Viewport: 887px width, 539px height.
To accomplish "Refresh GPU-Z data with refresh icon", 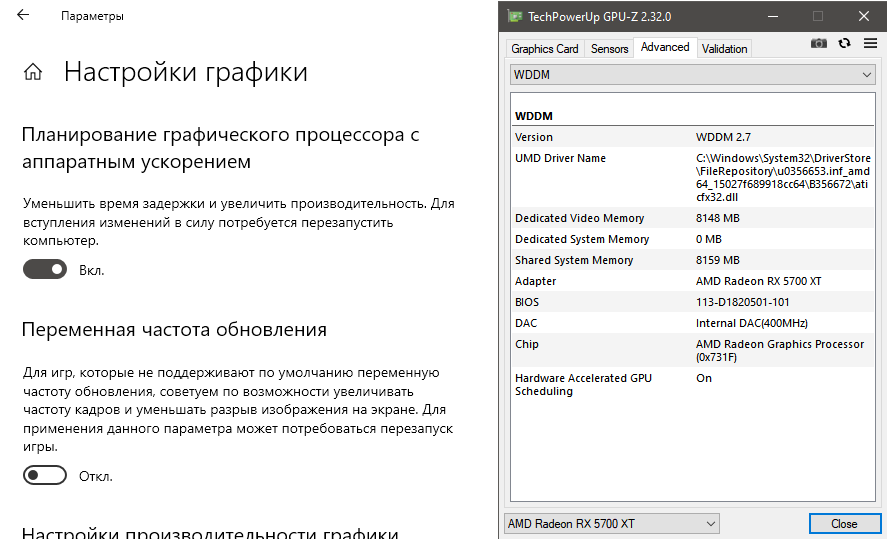I will click(845, 43).
